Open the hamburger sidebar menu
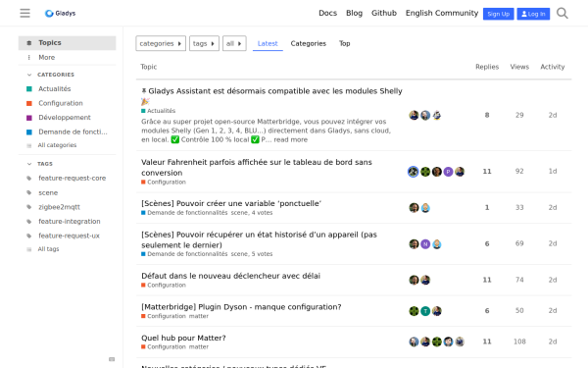Image resolution: width=588 pixels, height=368 pixels. point(24,13)
